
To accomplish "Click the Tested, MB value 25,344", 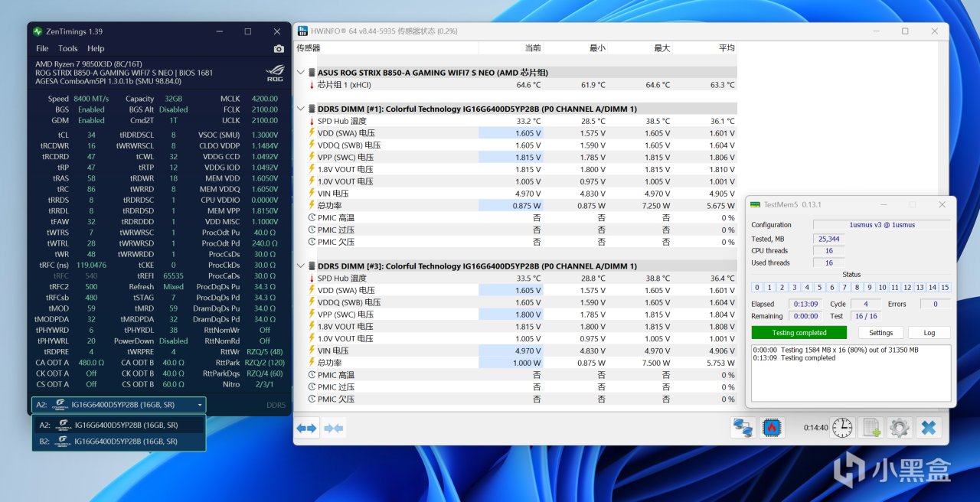I will 828,239.
